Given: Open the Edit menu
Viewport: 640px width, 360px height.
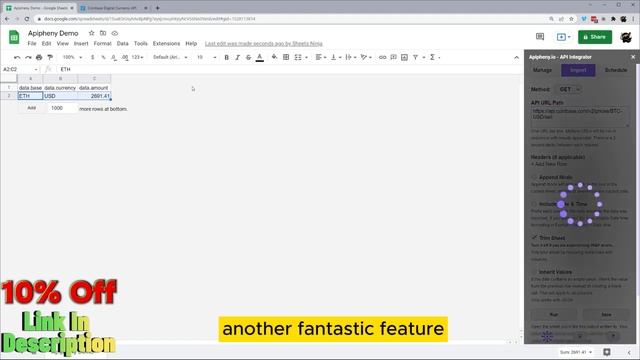Looking at the screenshot, I should click(47, 43).
